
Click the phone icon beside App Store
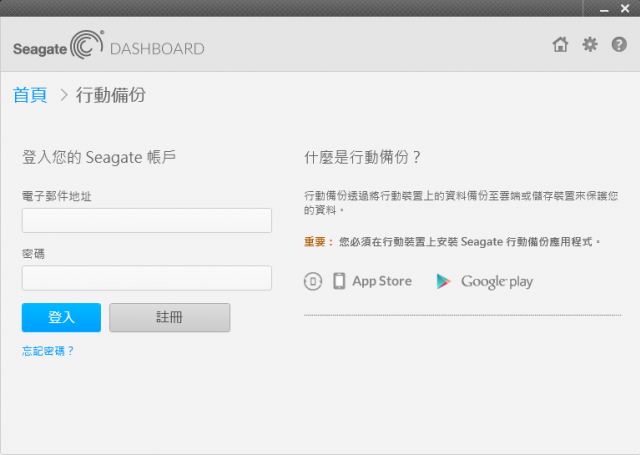tap(339, 281)
